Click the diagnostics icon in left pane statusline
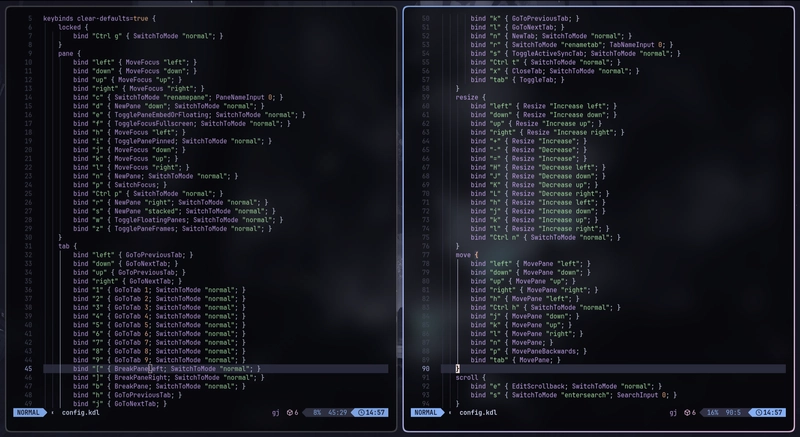The height and width of the screenshot is (437, 800). [290, 413]
